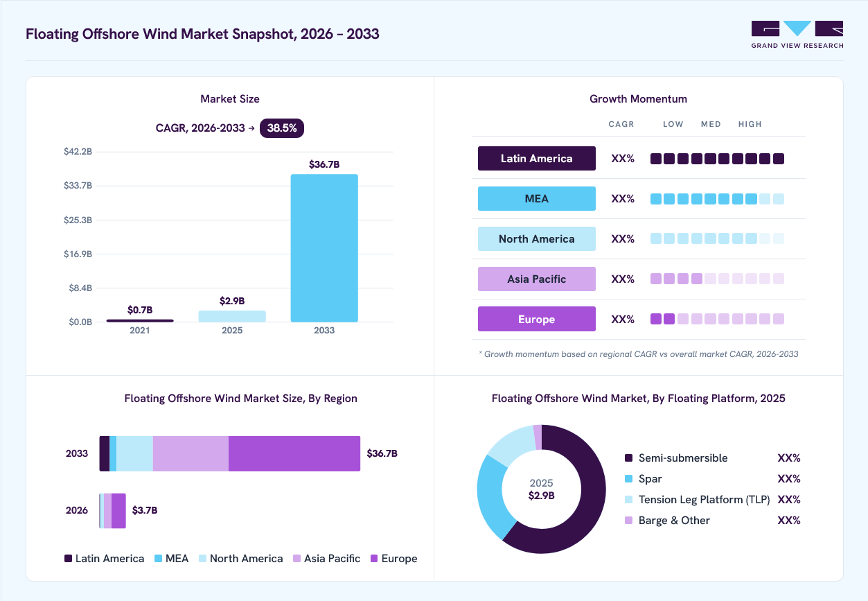Click the Tension Leg Platform legend swatch
The height and width of the screenshot is (601, 868).
629,500
